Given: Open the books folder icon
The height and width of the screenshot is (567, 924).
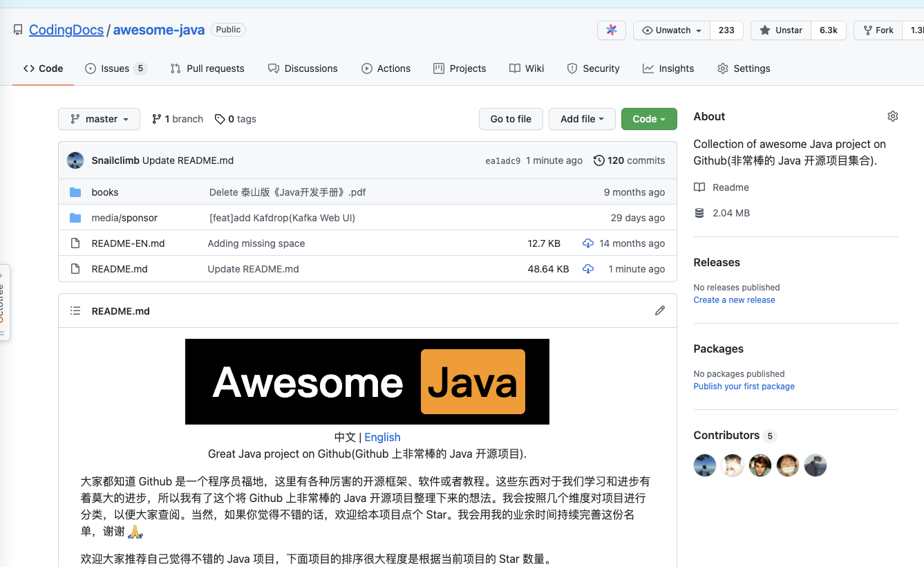Looking at the screenshot, I should point(75,192).
